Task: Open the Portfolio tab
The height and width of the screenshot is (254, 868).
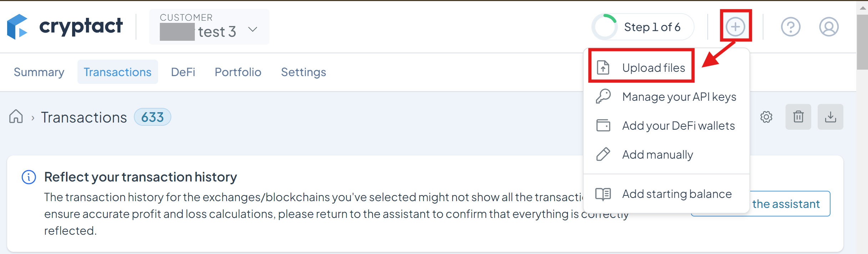Action: coord(238,72)
